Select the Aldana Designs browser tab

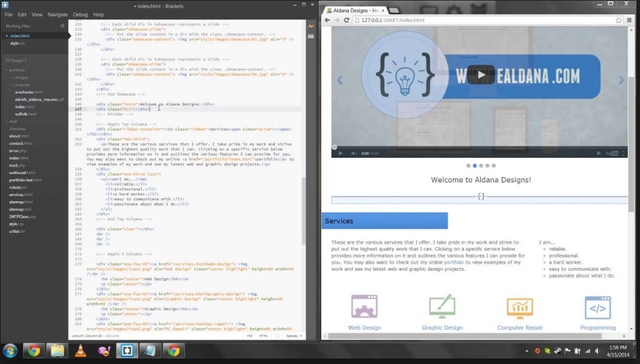coord(355,10)
